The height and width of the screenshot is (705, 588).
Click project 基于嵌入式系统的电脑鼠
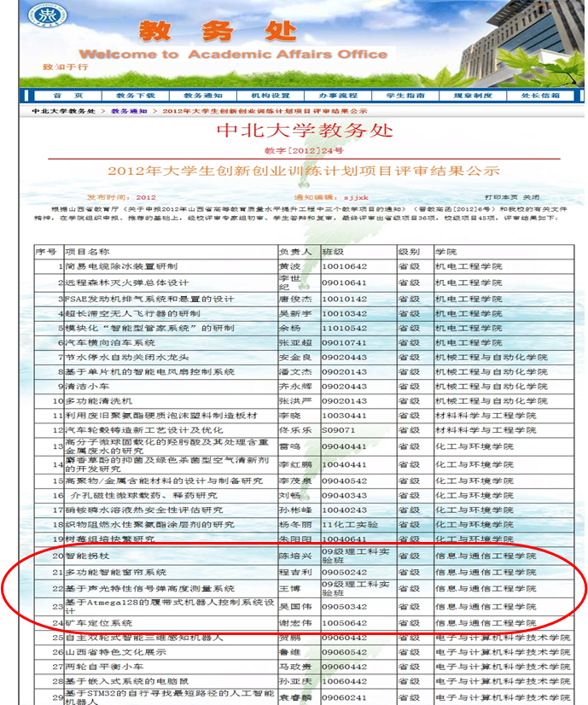pos(127,681)
